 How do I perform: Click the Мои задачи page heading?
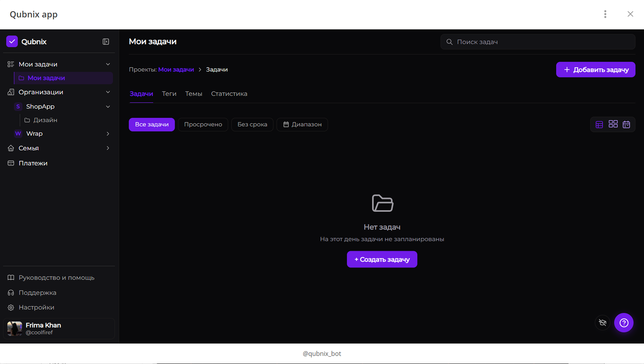point(153,41)
